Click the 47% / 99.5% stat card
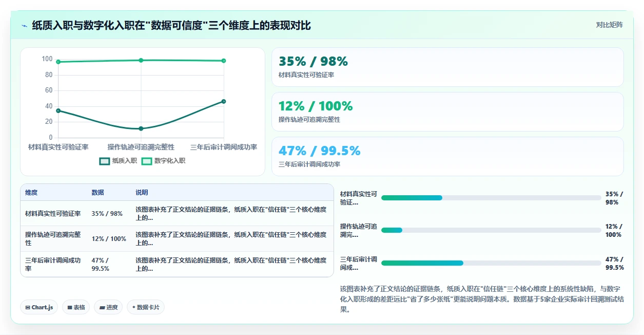 pyautogui.click(x=447, y=157)
